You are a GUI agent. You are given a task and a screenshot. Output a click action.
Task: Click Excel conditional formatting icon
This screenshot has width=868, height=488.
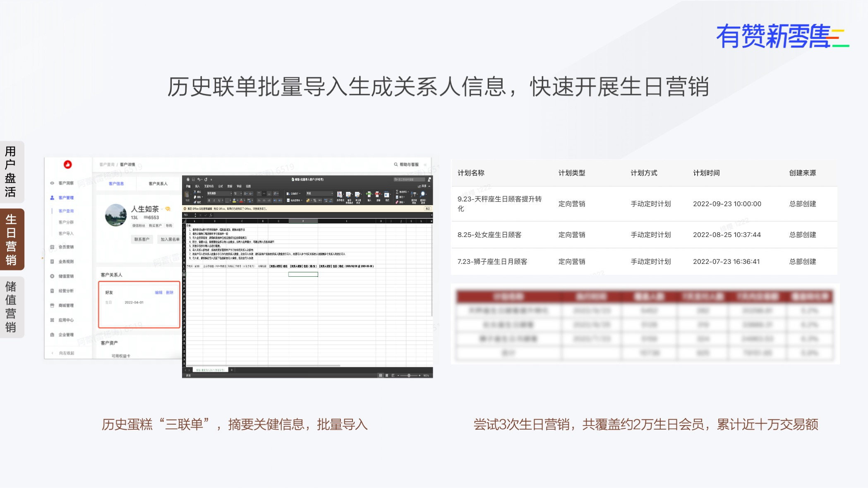(x=340, y=194)
